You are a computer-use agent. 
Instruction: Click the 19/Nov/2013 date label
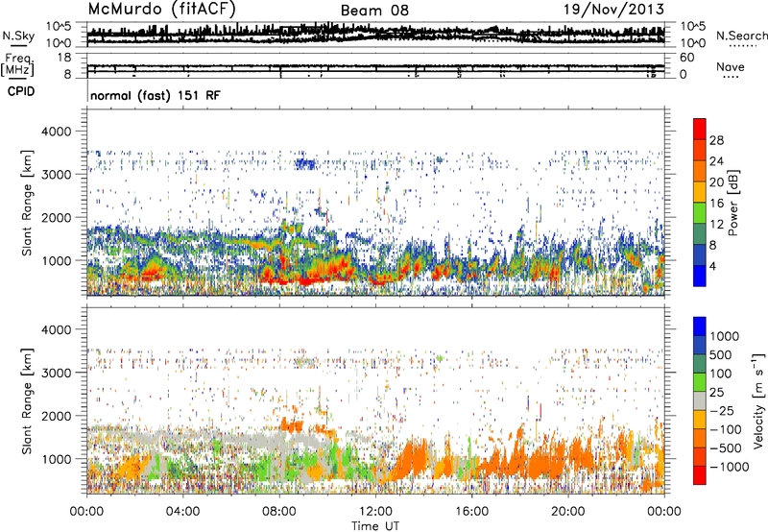click(x=613, y=9)
